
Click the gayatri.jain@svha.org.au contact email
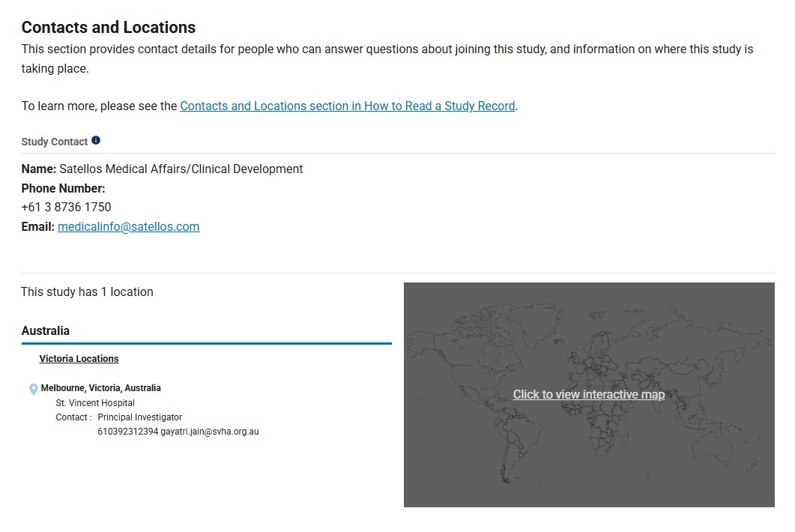[210, 432]
